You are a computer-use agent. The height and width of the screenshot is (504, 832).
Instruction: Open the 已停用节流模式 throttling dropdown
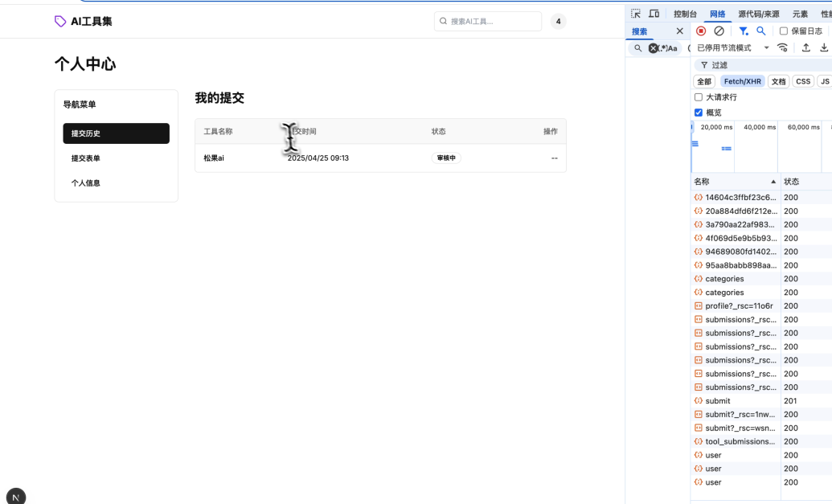click(x=733, y=48)
